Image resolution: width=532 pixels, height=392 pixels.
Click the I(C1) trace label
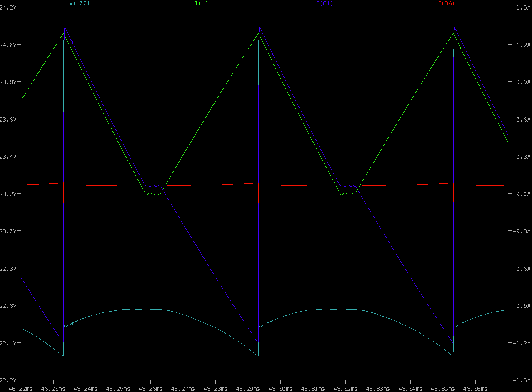coord(325,3)
